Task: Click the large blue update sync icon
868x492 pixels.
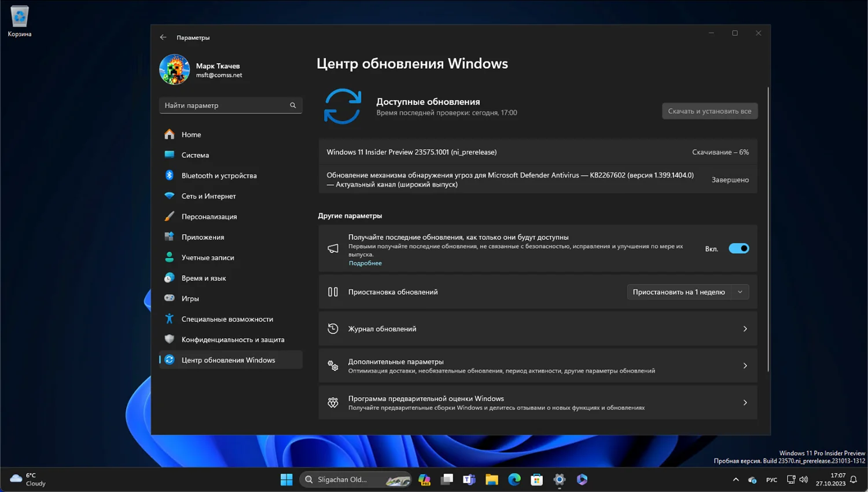Action: coord(343,106)
